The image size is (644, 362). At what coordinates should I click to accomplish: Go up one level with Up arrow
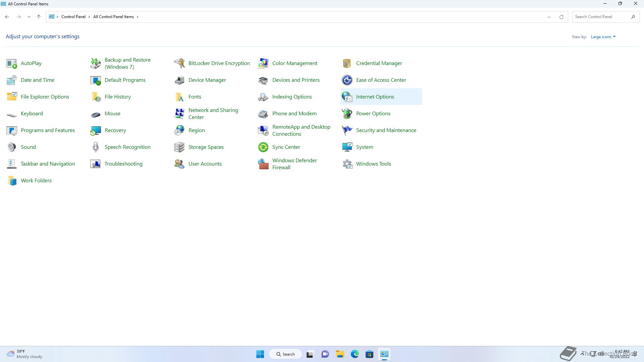pos(39,17)
